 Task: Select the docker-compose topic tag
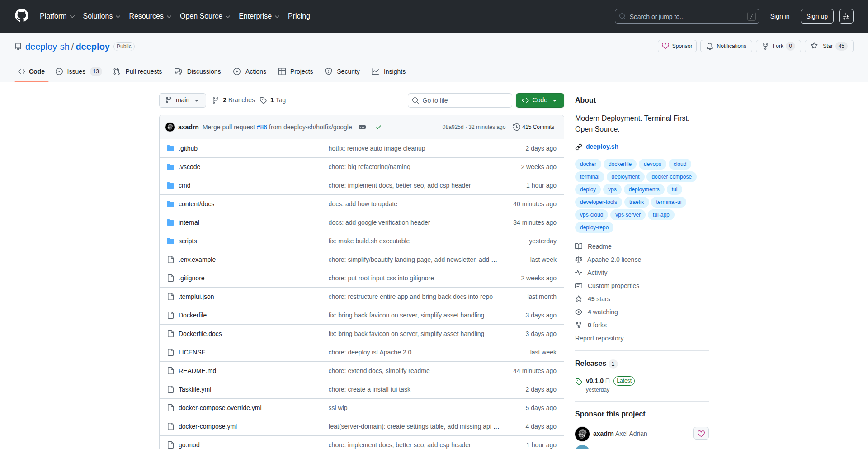pyautogui.click(x=672, y=177)
